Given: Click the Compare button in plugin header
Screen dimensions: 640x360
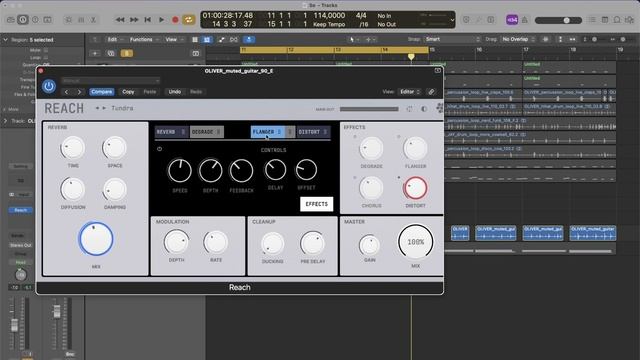Looking at the screenshot, I should [x=102, y=92].
